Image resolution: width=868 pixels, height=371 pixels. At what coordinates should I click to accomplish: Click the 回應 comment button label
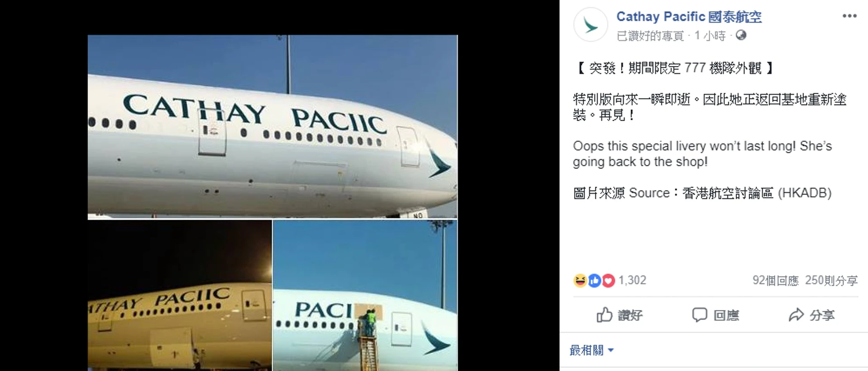[x=726, y=315]
